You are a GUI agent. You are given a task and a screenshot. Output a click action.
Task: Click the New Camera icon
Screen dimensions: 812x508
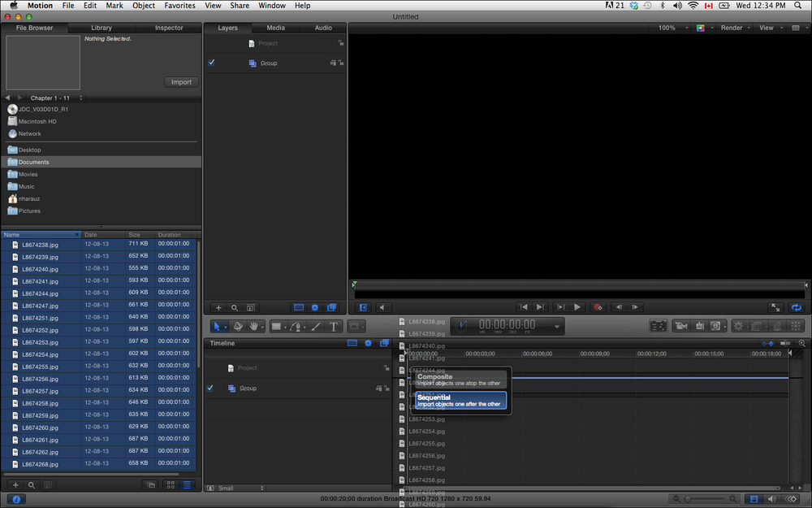coord(680,326)
